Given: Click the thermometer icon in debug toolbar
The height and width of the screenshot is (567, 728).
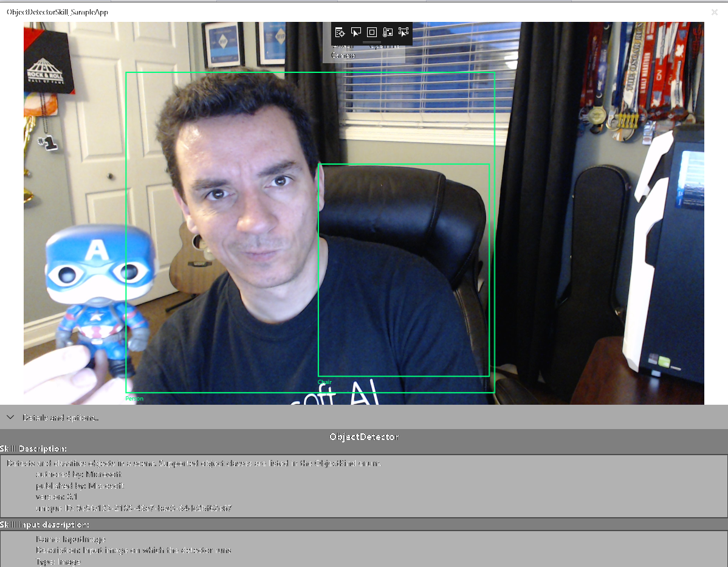Looking at the screenshot, I should click(388, 32).
